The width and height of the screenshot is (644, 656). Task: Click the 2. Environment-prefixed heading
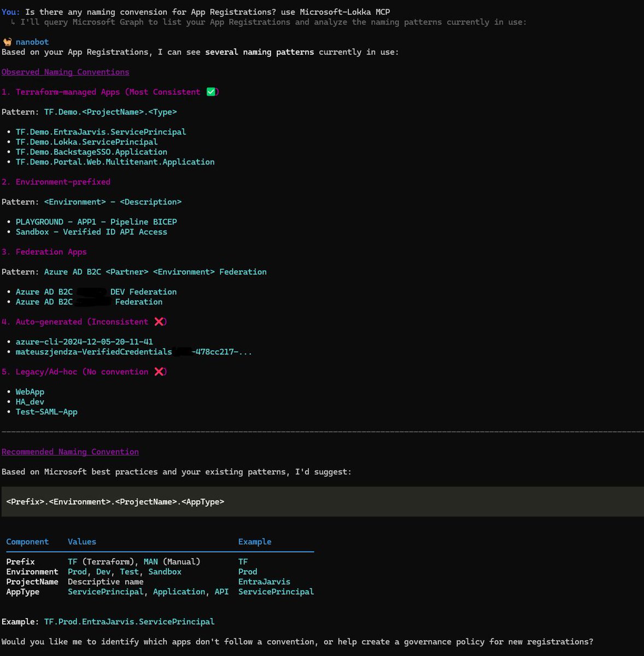pyautogui.click(x=56, y=182)
